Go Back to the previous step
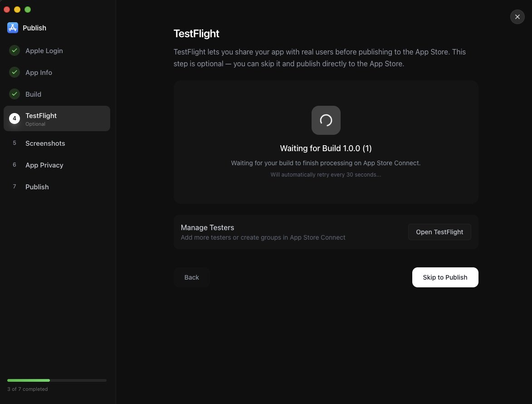Screen dimensions: 532x404 tap(191, 277)
